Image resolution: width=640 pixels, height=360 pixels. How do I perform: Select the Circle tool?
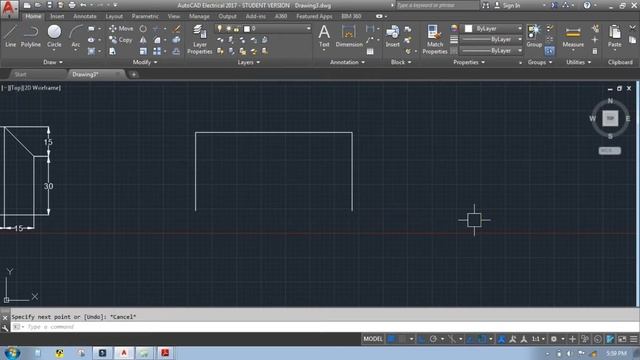54,36
